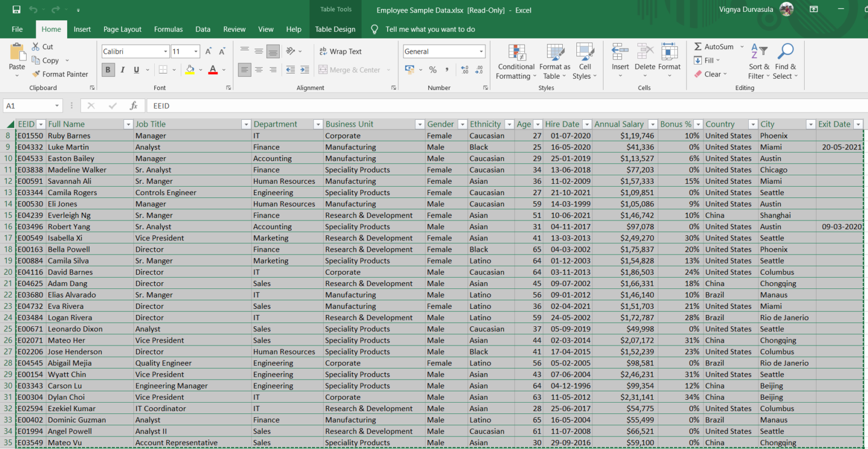
Task: Open Conditional Formatting menu
Action: [x=517, y=62]
